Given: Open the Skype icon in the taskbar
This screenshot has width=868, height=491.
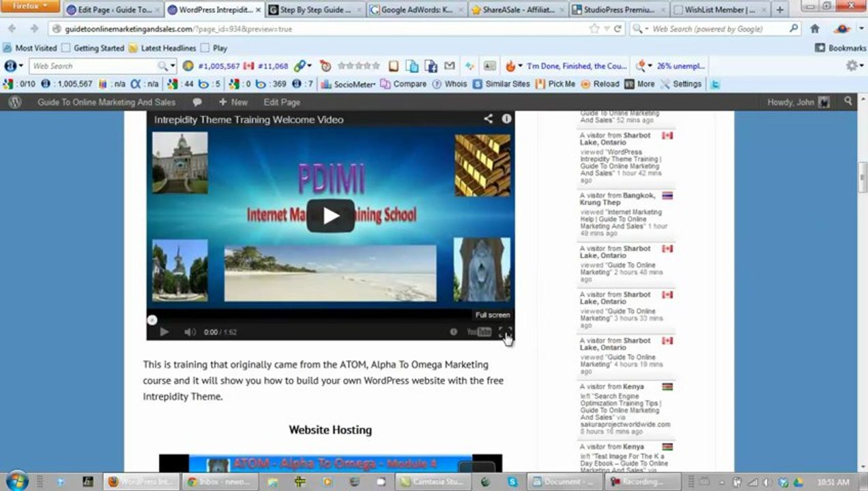Looking at the screenshot, I should tap(512, 481).
